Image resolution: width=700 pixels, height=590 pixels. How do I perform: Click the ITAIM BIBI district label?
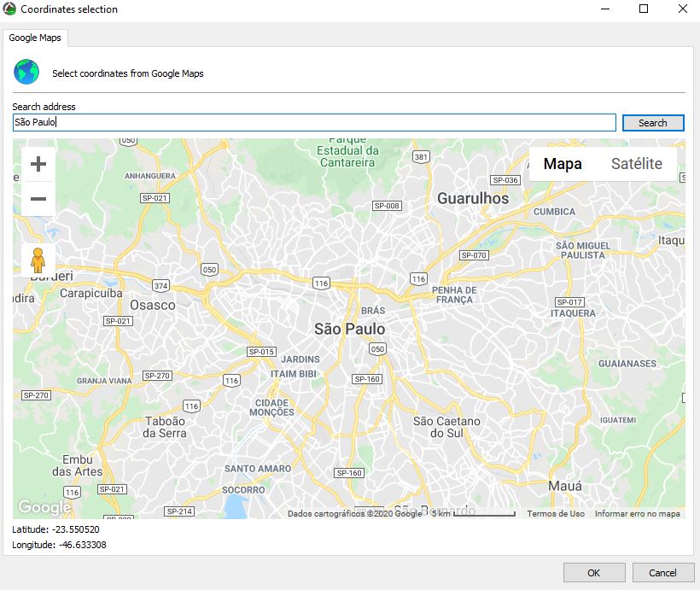pos(294,374)
